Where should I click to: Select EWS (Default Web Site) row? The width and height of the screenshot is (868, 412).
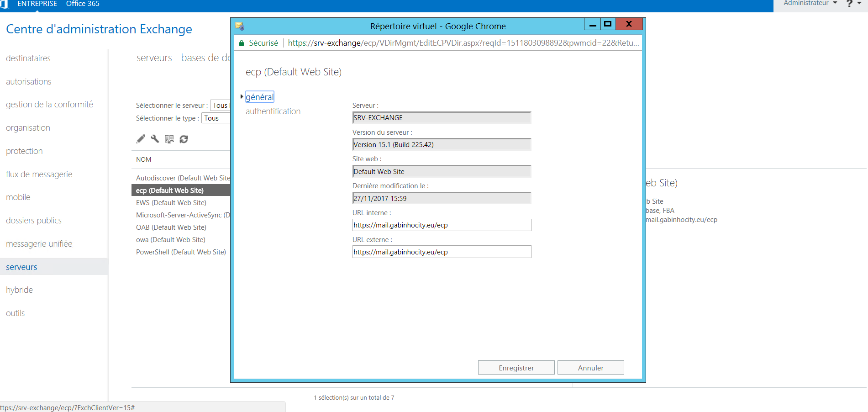(181, 203)
